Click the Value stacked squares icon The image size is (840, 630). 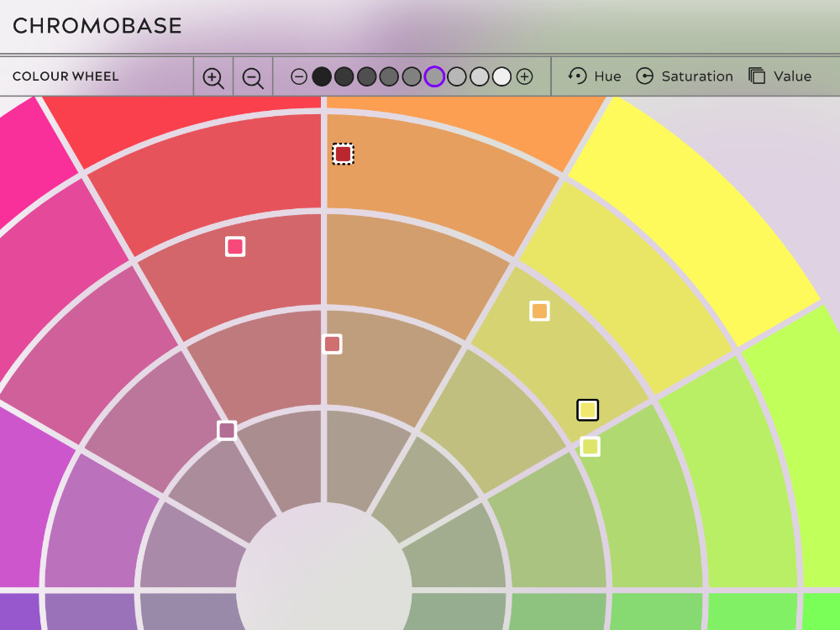click(x=757, y=76)
